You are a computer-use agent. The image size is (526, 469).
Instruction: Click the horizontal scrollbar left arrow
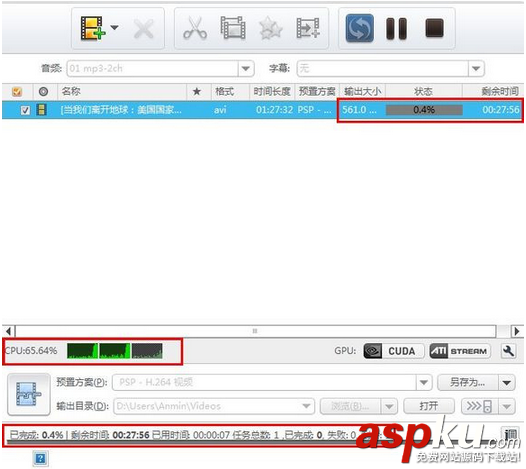pyautogui.click(x=9, y=331)
